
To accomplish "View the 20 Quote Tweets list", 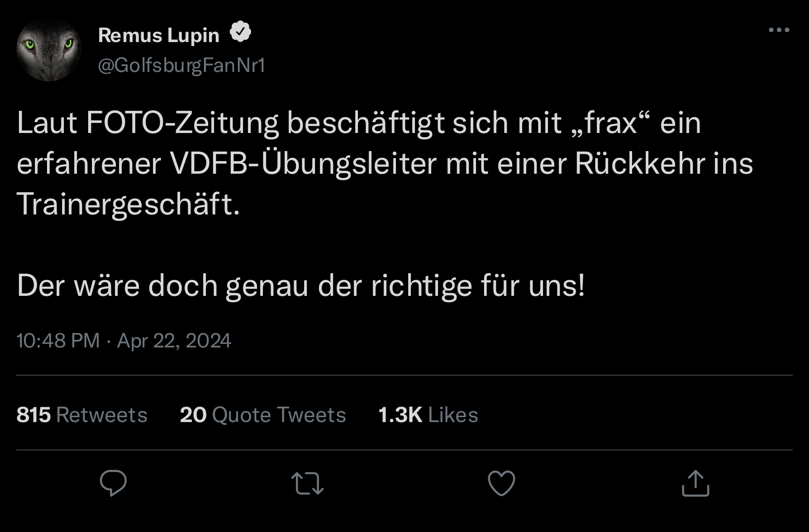I will pyautogui.click(x=263, y=414).
